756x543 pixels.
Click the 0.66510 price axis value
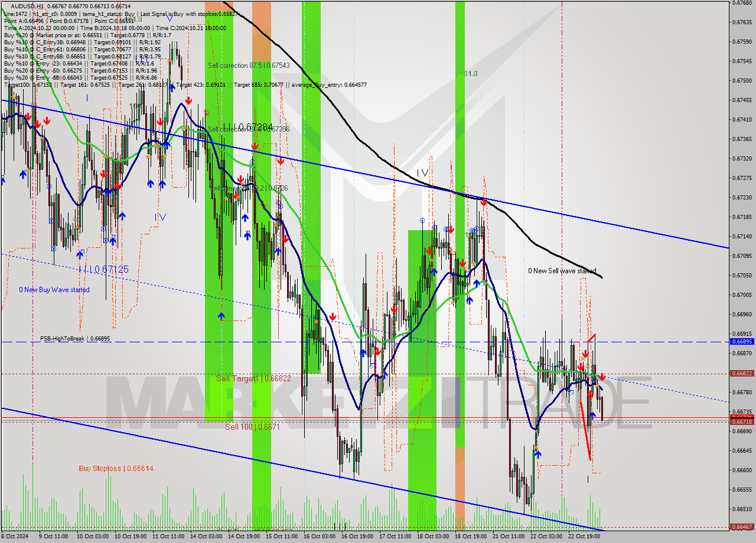click(x=742, y=509)
